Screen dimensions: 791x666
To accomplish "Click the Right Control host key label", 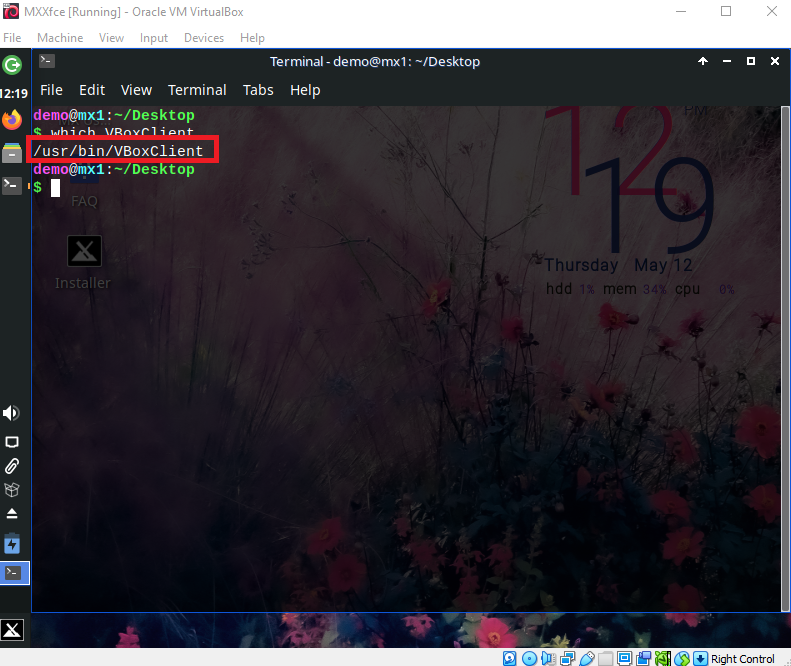I will pos(743,659).
